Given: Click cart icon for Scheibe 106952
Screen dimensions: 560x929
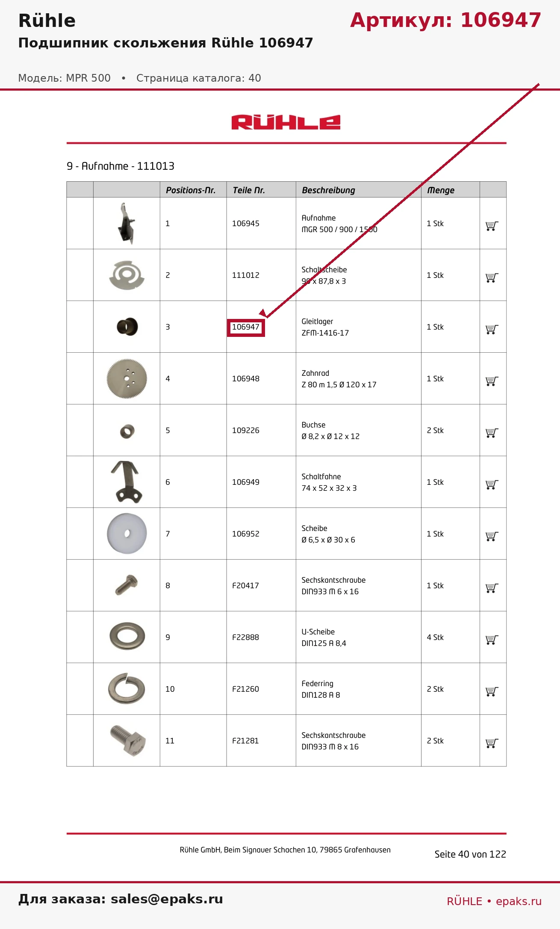Looking at the screenshot, I should pos(492,536).
